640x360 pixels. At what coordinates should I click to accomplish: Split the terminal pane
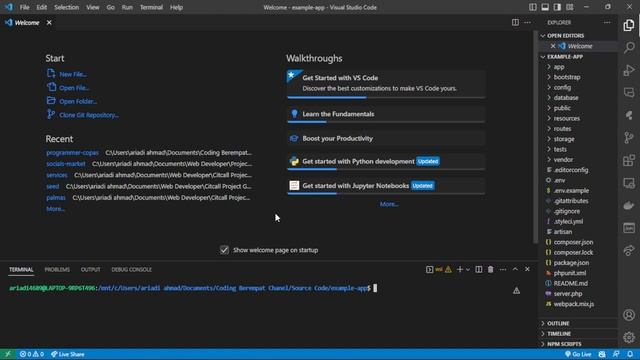478,269
